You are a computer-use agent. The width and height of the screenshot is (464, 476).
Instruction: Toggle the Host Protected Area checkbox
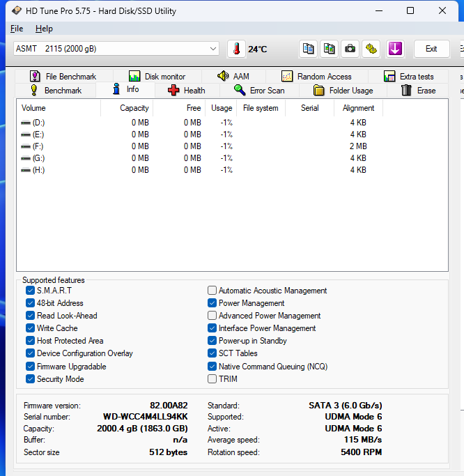[31, 341]
